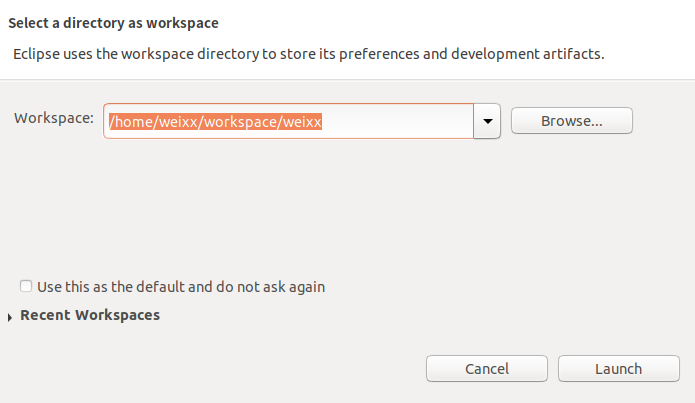The image size is (695, 403).
Task: Launch Eclipse with the selected workspace
Action: (x=618, y=368)
